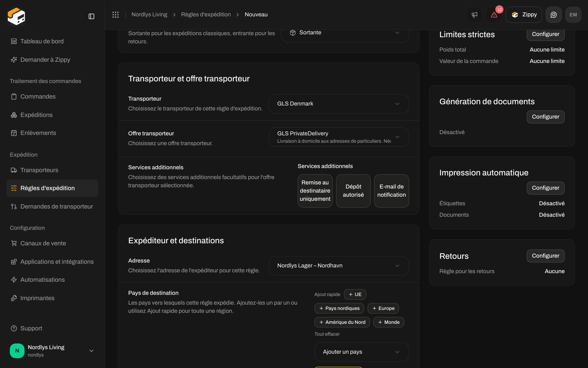Click the Zippy box logo in sidebar
588x368 pixels.
16,16
